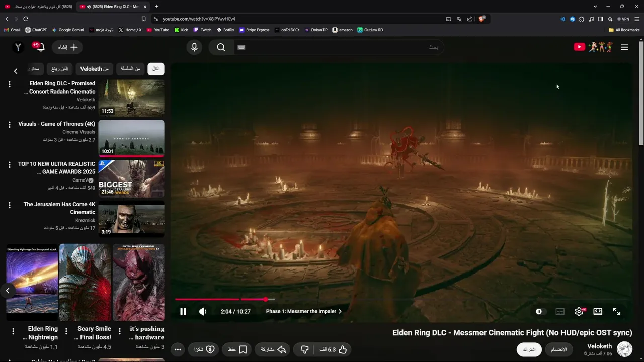Mute the video volume
The width and height of the screenshot is (644, 362).
pyautogui.click(x=203, y=312)
